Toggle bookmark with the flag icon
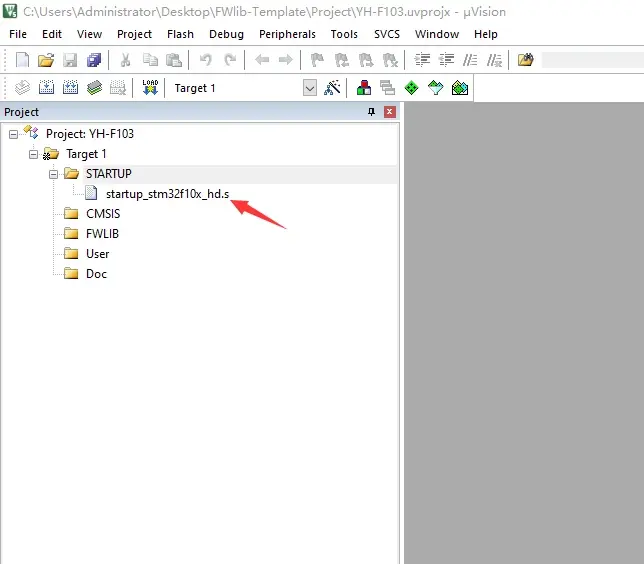The image size is (644, 564). (317, 60)
